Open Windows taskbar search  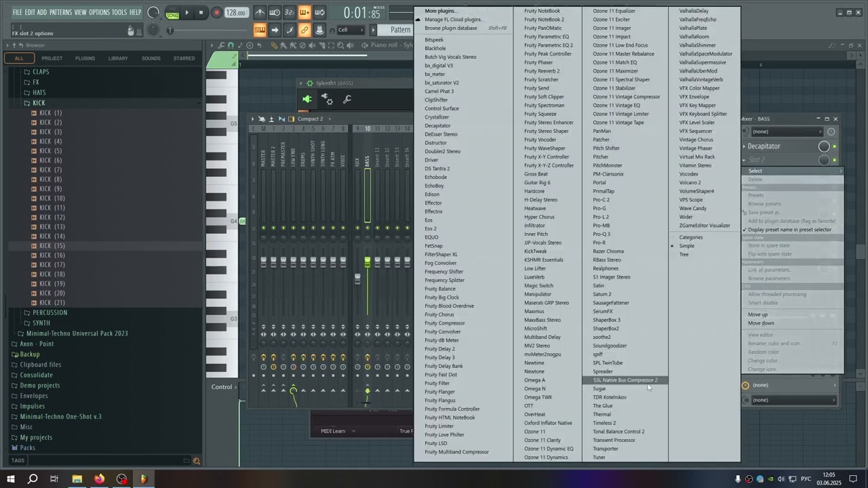pos(33,479)
